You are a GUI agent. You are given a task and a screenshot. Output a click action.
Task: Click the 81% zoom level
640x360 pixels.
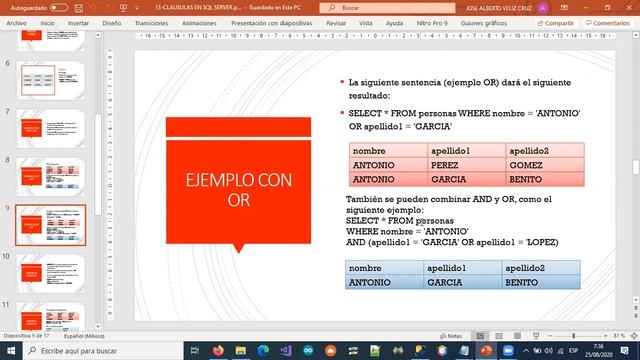(x=619, y=336)
